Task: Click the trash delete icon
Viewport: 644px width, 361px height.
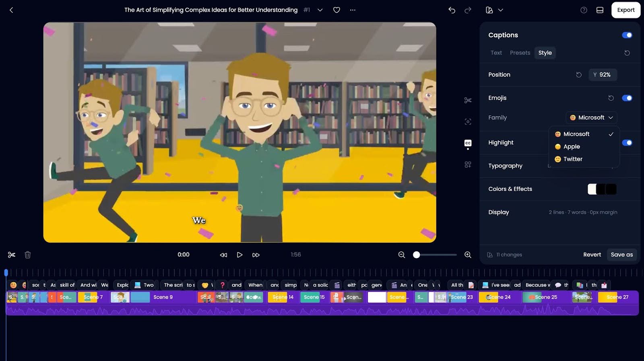Action: point(28,254)
